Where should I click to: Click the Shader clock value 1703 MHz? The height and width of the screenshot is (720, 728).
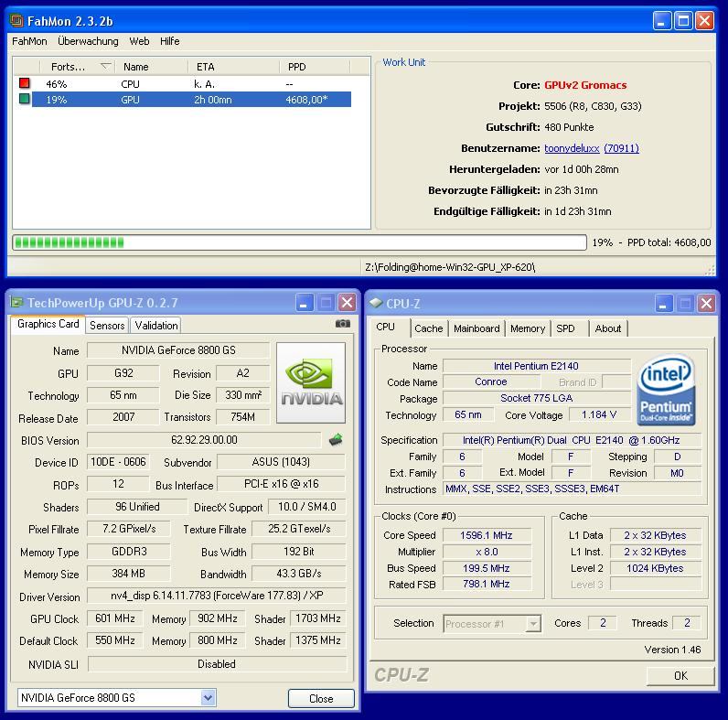point(318,618)
